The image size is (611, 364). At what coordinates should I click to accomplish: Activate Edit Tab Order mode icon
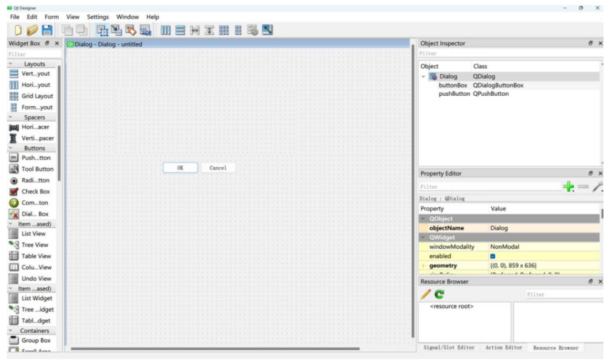[145, 31]
